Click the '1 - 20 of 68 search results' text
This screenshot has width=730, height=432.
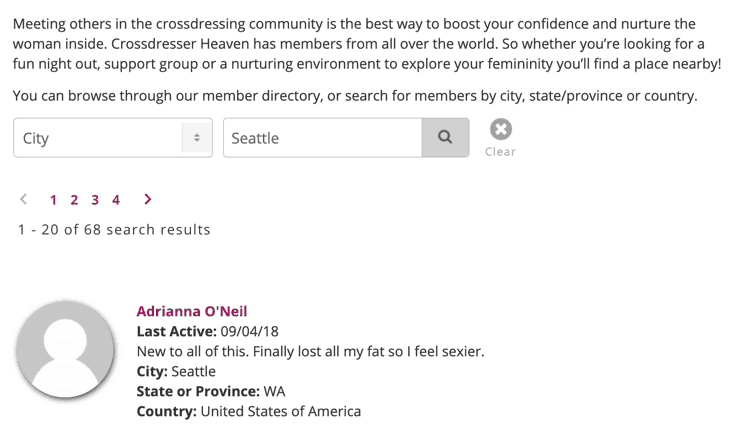pos(114,230)
